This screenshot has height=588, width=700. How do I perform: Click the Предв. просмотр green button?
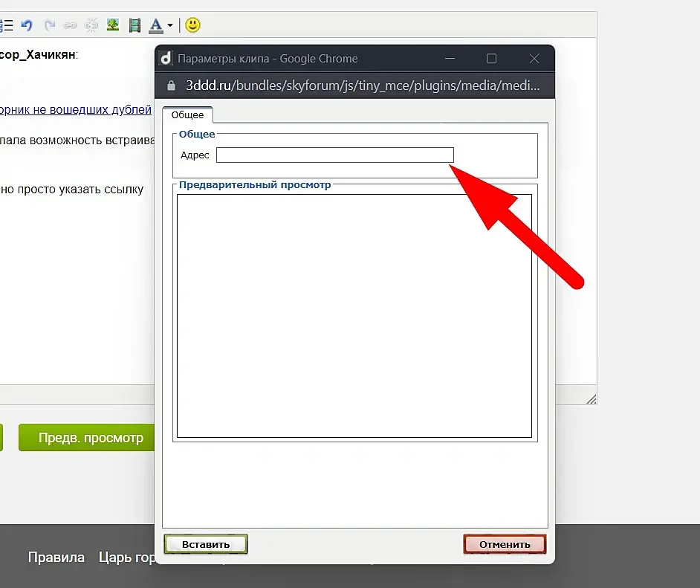(87, 438)
